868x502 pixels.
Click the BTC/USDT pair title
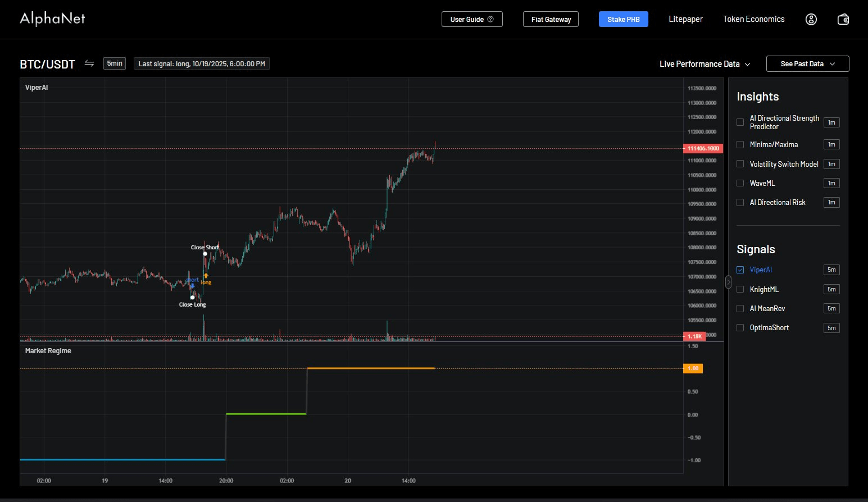pyautogui.click(x=47, y=64)
